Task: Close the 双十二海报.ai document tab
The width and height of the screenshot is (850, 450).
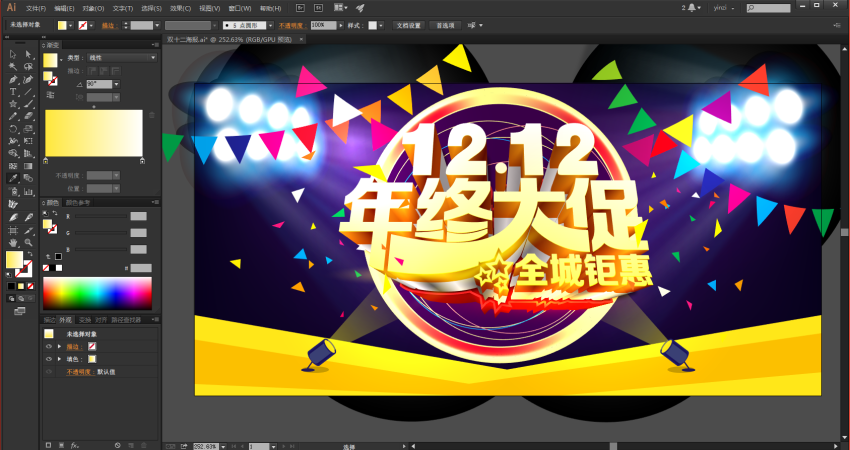Action: (x=301, y=39)
